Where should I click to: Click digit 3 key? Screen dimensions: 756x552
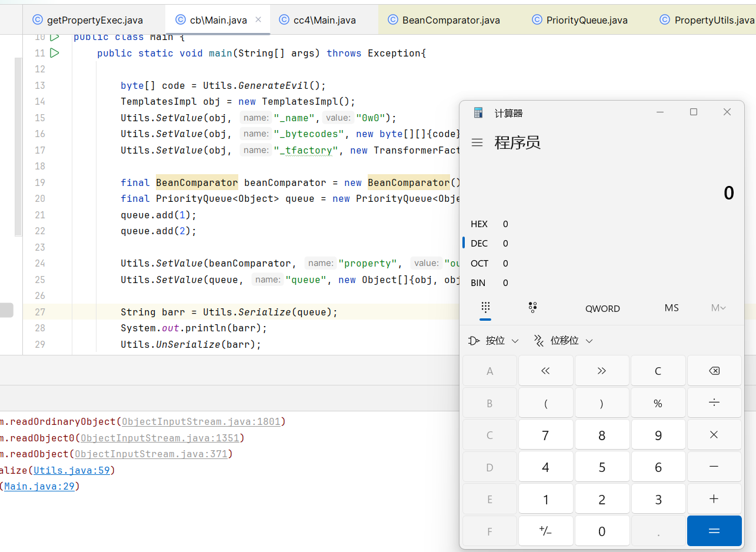pos(658,499)
